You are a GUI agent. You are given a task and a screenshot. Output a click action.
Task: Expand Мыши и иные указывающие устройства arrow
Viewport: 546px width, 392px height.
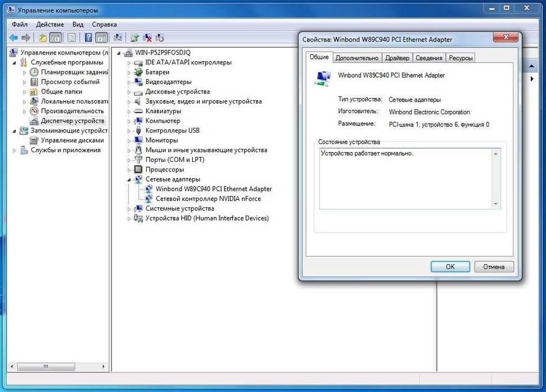[129, 151]
